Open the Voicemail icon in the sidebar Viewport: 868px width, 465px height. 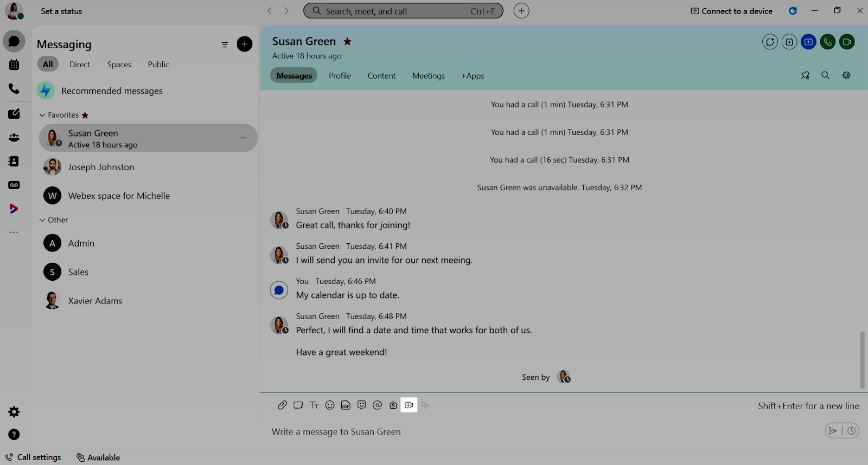point(14,185)
